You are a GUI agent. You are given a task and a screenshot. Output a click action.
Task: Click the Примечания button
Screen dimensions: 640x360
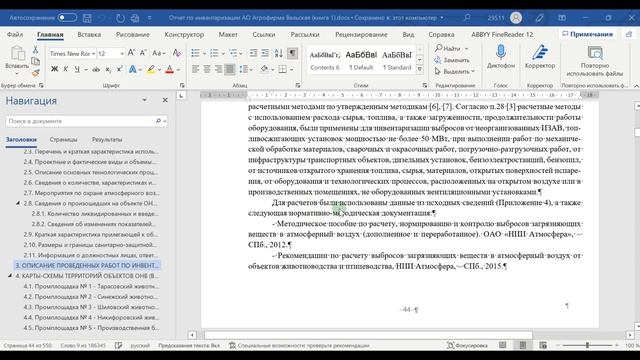[x=587, y=34]
